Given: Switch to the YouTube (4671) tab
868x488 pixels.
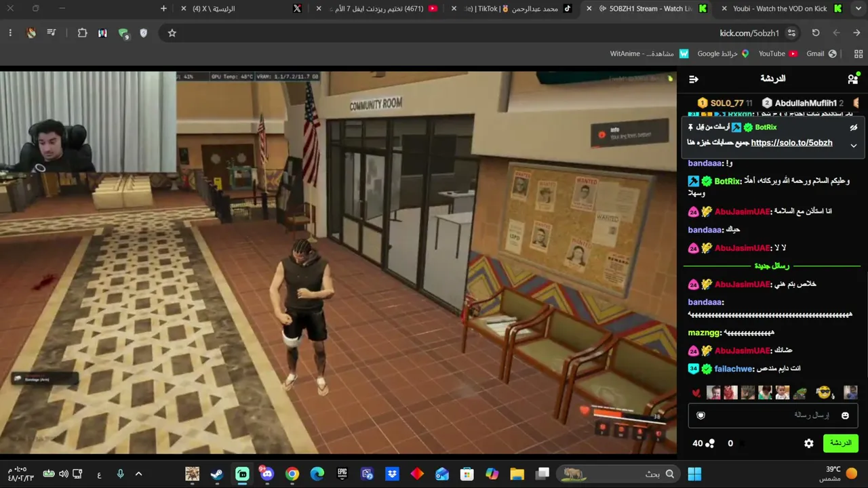Looking at the screenshot, I should click(x=378, y=9).
